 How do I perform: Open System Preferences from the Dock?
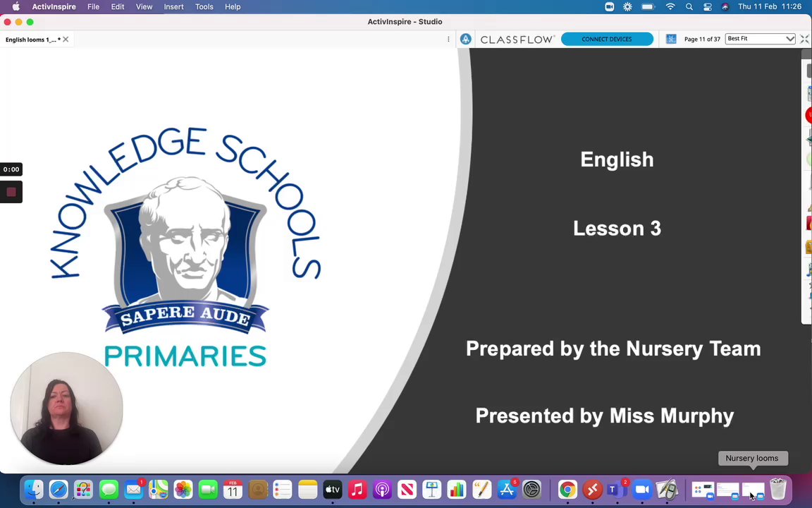point(531,490)
